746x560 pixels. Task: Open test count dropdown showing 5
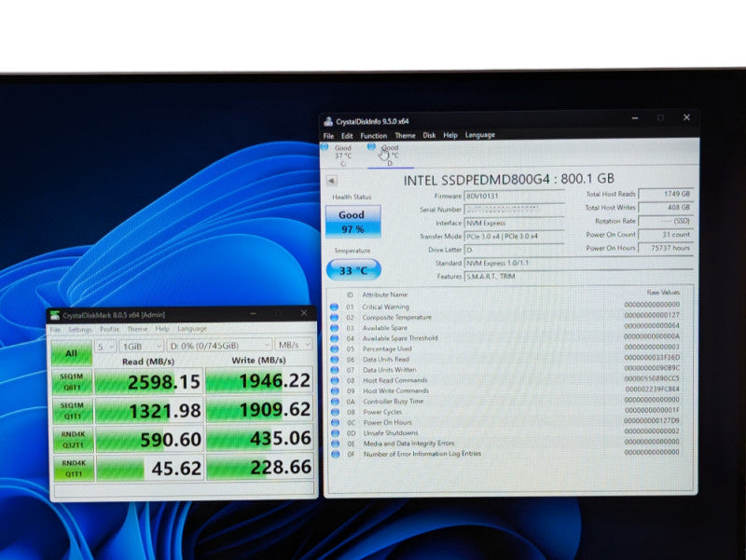click(105, 347)
